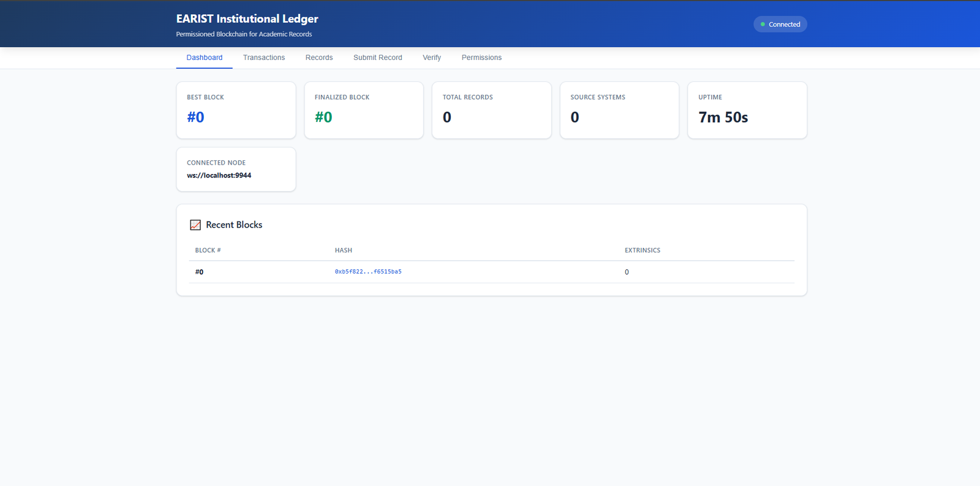
Task: Click the BLOCK # column header
Action: pyautogui.click(x=208, y=250)
